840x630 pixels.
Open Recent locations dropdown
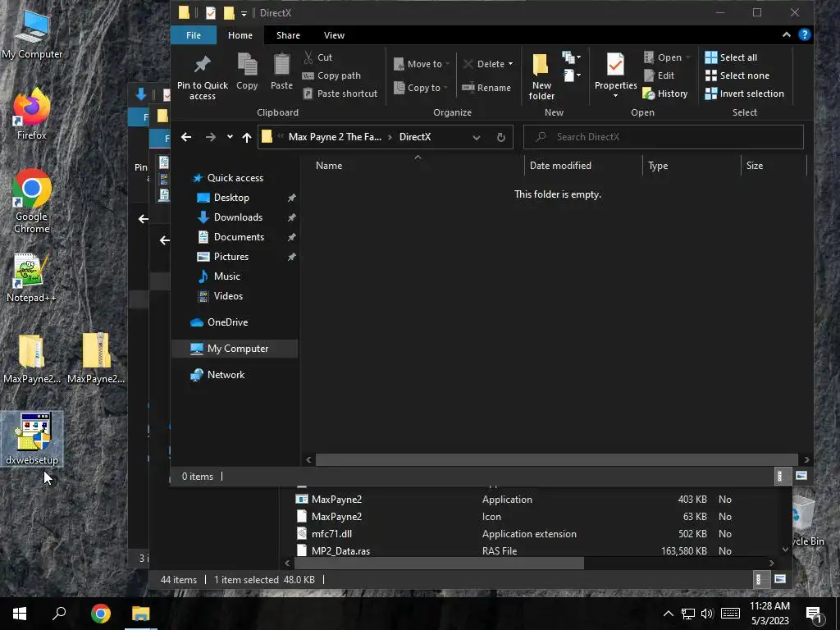coord(230,137)
